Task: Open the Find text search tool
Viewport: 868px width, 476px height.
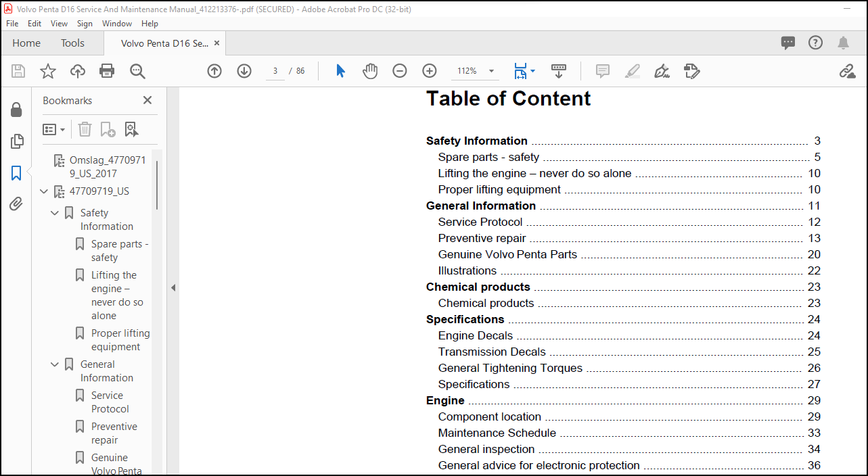Action: click(x=137, y=71)
